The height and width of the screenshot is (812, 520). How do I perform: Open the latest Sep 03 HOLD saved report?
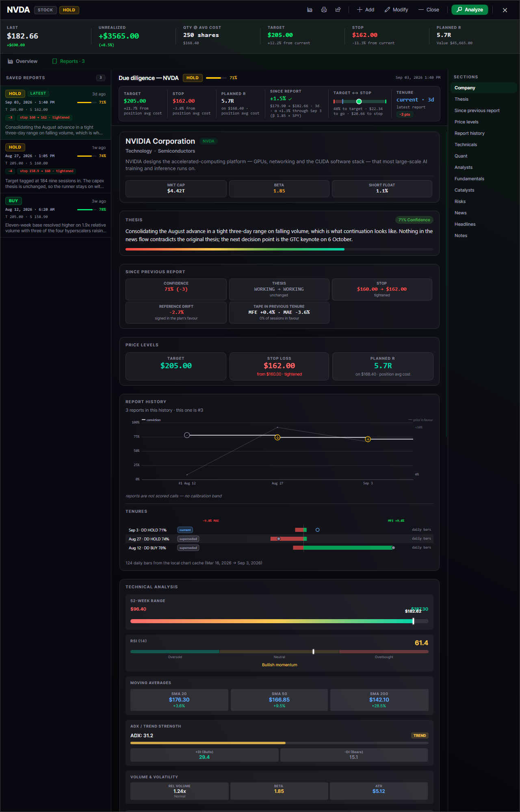pyautogui.click(x=56, y=113)
